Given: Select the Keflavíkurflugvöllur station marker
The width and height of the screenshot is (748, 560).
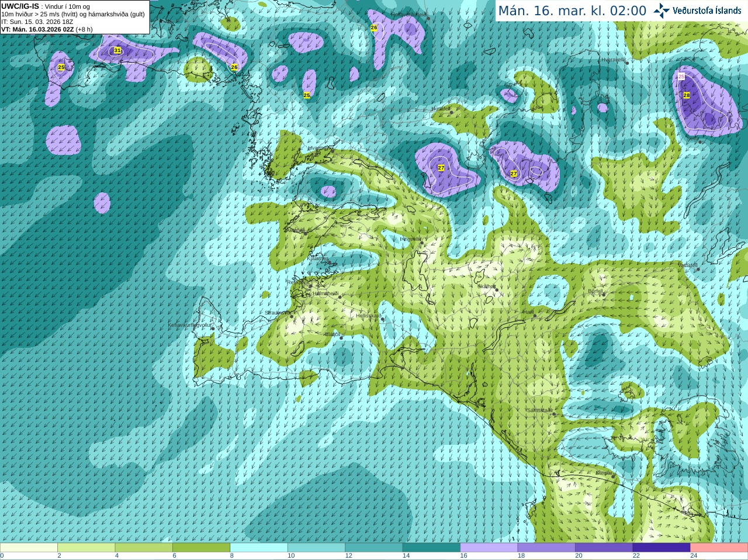Looking at the screenshot, I should [213, 329].
